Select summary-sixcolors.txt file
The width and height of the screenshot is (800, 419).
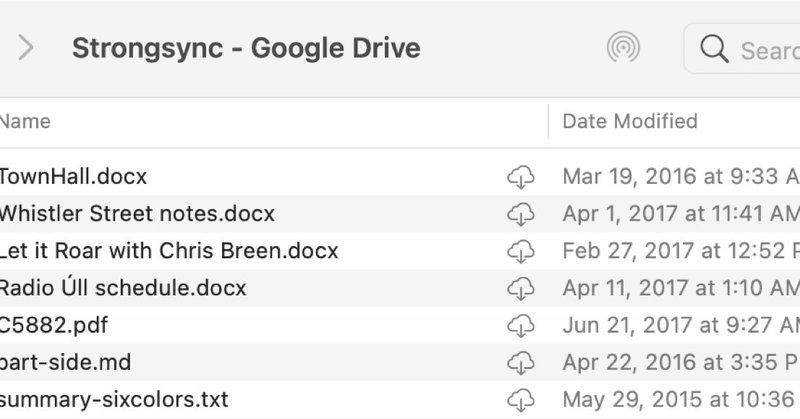point(114,400)
